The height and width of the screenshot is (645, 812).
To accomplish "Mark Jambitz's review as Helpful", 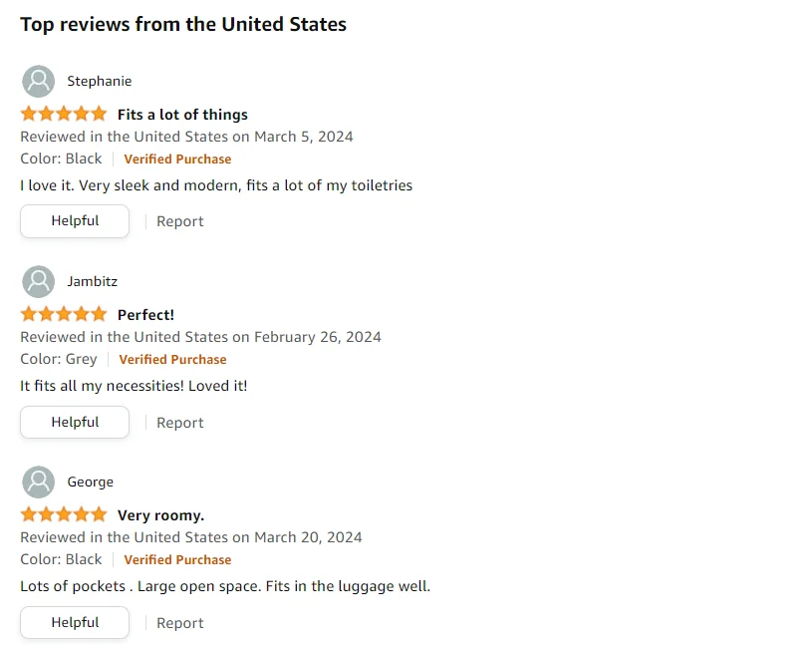I will click(x=75, y=423).
